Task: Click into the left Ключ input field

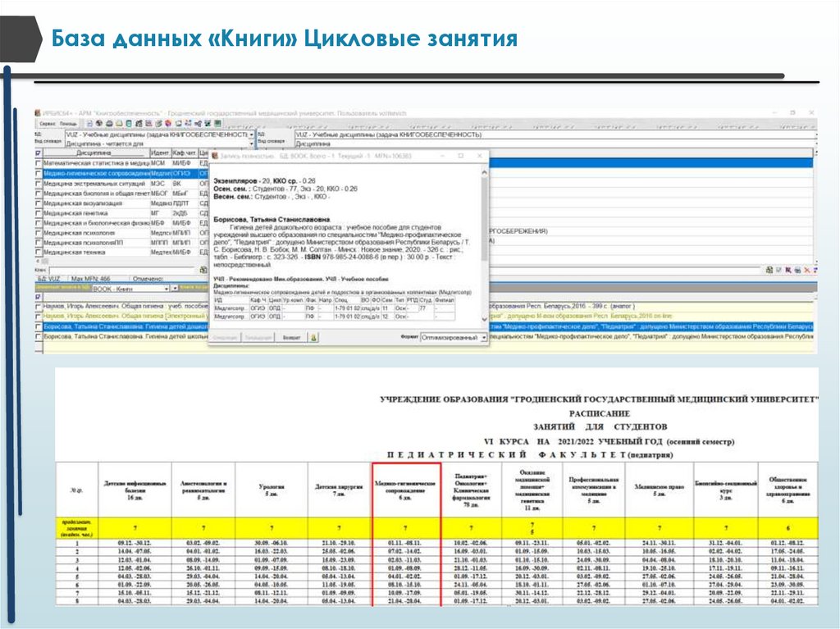Action: point(123,270)
